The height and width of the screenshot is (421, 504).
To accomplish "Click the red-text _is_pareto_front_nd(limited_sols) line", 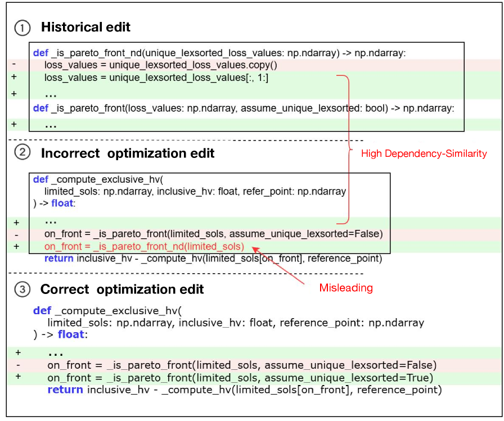I will coord(144,247).
